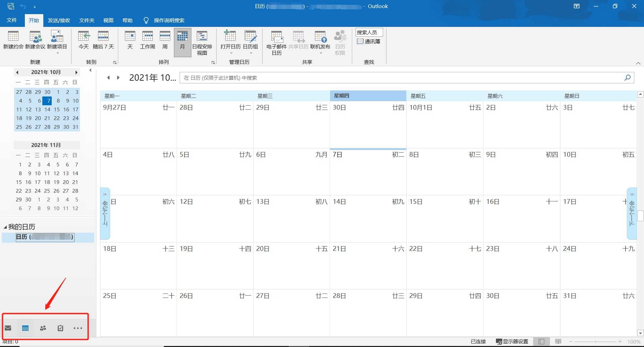Click the New Meeting (新建会议) icon
Viewport: 644px width, 347px height.
tap(35, 40)
